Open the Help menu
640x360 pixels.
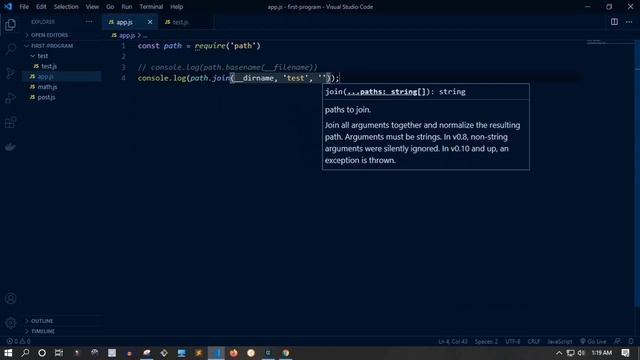tap(176, 7)
